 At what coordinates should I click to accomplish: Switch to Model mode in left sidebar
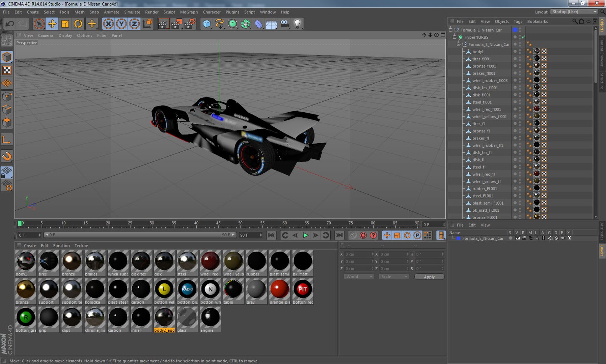7,57
